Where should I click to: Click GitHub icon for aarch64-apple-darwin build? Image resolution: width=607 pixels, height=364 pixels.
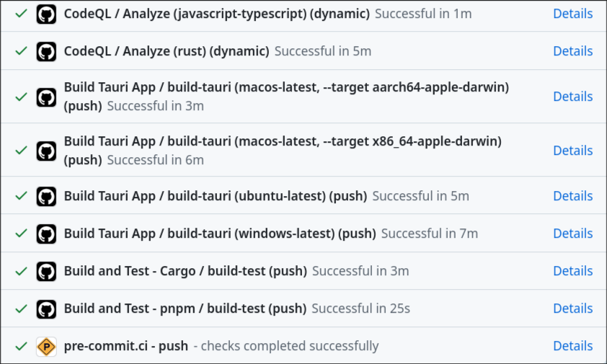point(46,97)
